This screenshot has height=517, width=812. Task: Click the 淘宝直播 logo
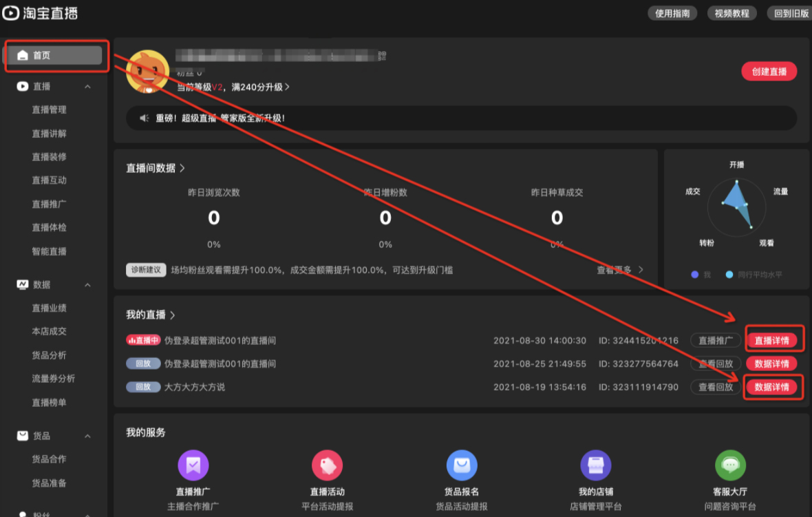coord(40,12)
